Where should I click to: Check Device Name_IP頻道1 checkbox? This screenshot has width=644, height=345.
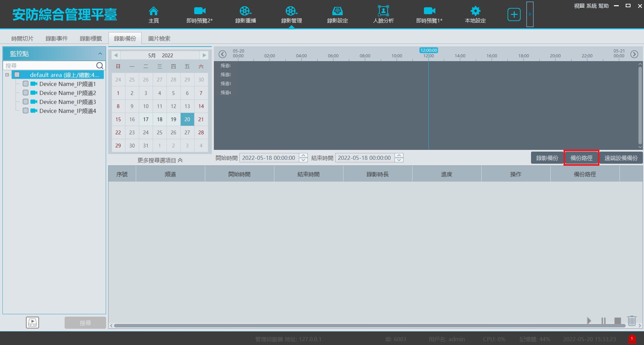[26, 84]
